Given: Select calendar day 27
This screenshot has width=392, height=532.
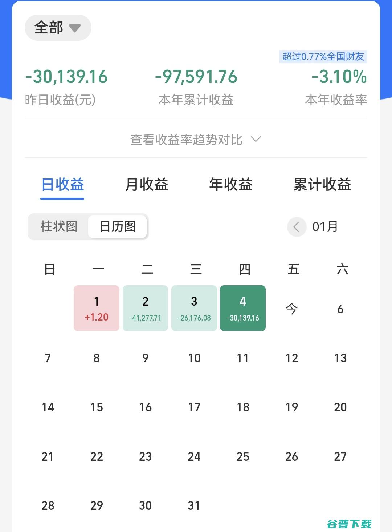Looking at the screenshot, I should [340, 456].
